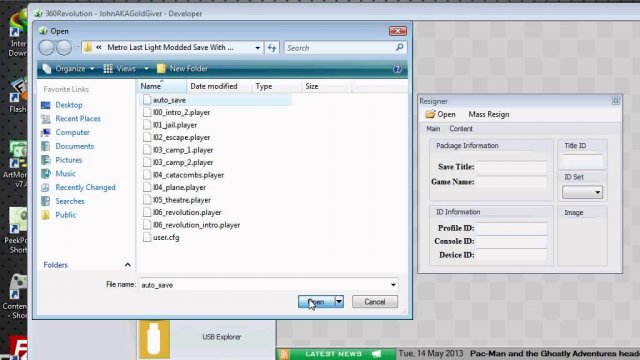The height and width of the screenshot is (360, 640).
Task: Open the split arrow on the Open button
Action: pos(339,302)
